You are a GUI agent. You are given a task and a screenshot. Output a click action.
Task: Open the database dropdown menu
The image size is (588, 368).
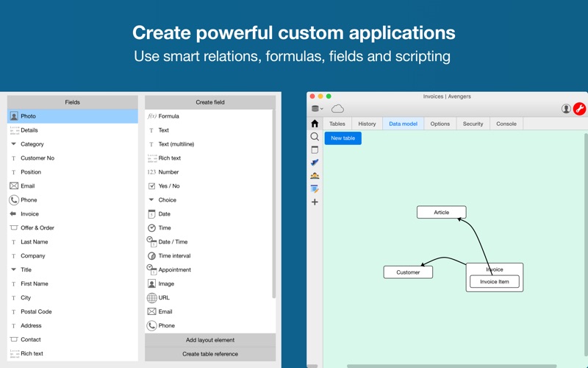[317, 109]
